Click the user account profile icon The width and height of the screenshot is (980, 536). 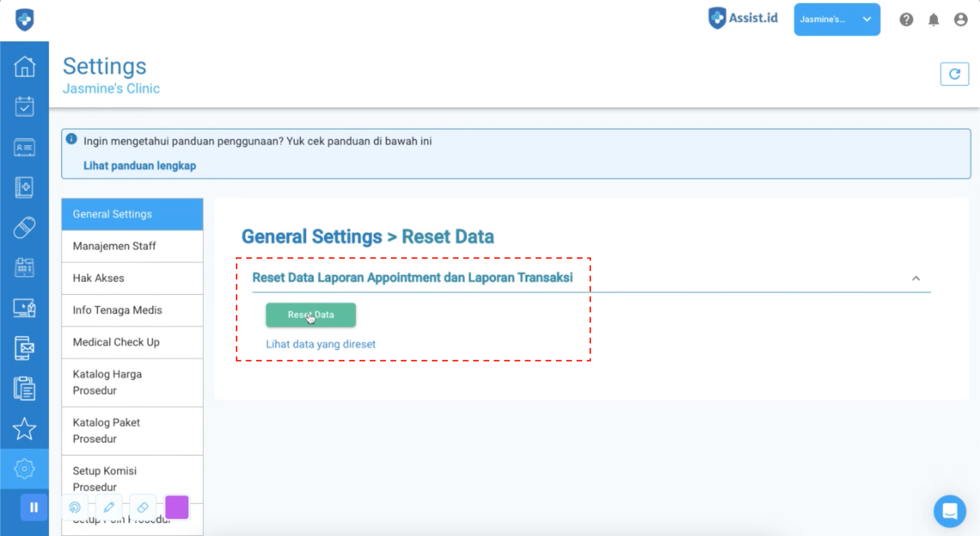(960, 20)
